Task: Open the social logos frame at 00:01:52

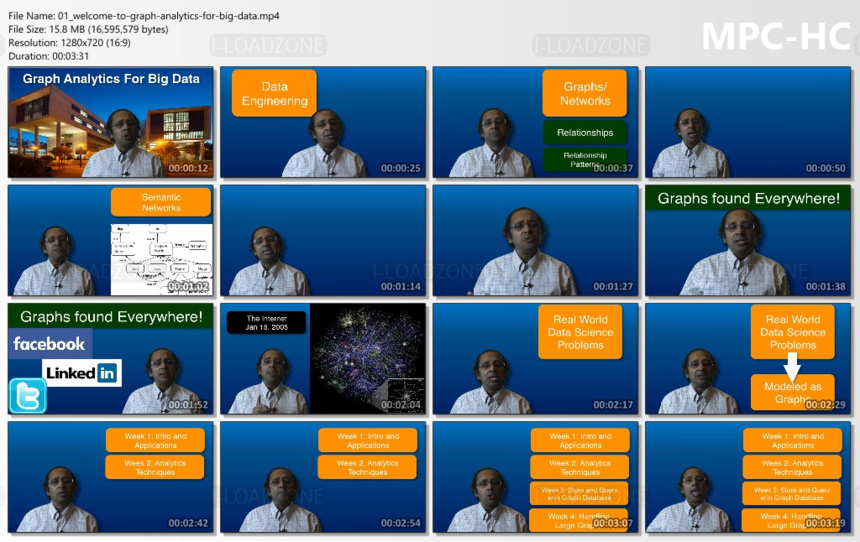Action: pos(111,359)
